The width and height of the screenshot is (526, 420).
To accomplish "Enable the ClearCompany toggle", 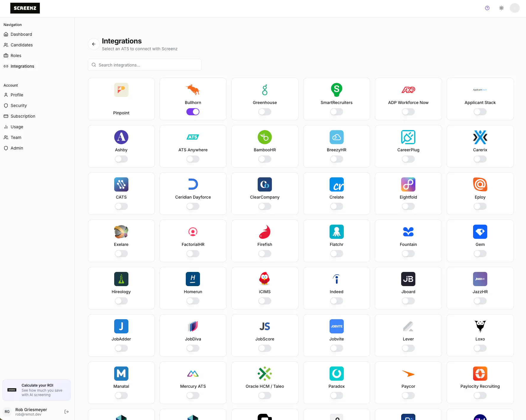I will click(265, 206).
